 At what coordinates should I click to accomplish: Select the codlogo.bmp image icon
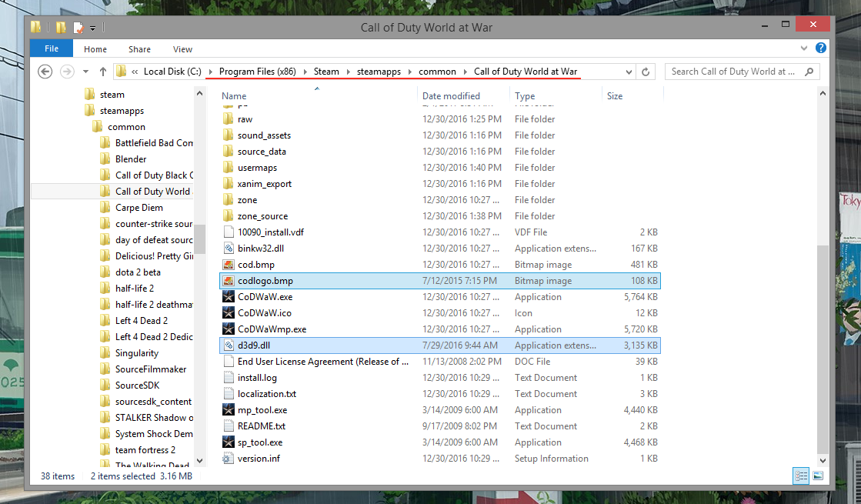(x=229, y=281)
